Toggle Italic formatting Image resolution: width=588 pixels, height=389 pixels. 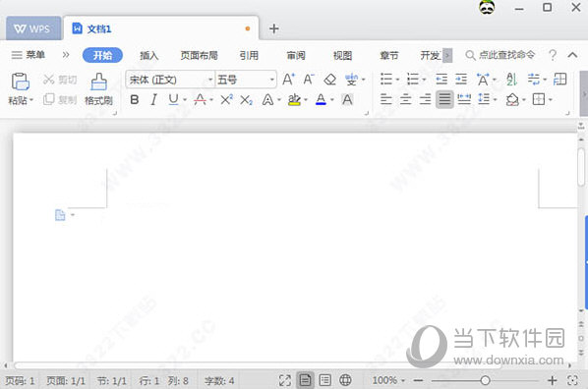(x=153, y=99)
